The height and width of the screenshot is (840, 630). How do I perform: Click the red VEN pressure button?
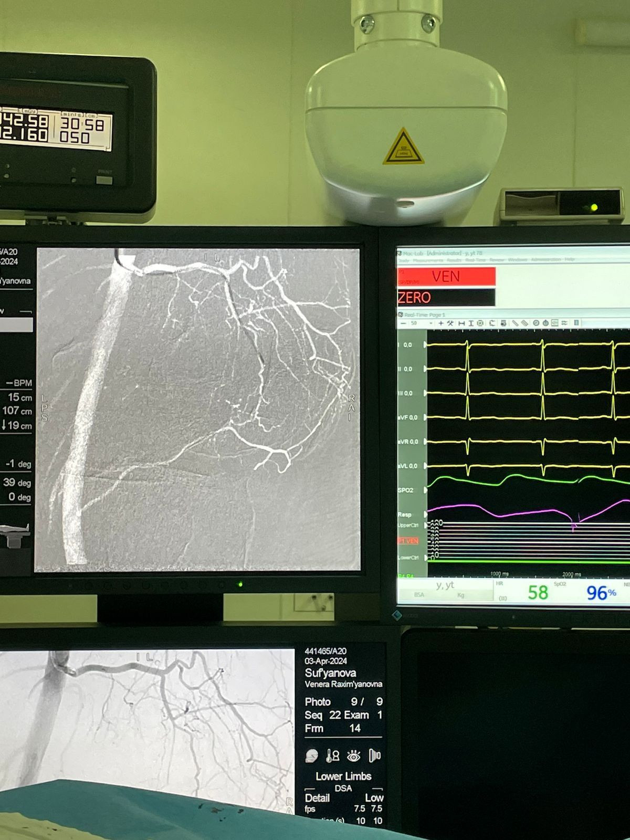(446, 276)
